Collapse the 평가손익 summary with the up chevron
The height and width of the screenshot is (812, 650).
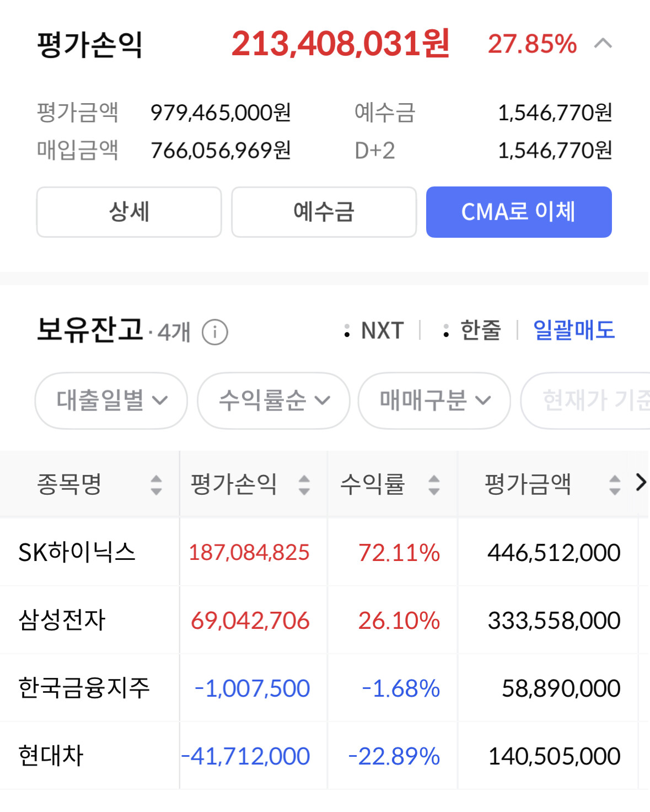pos(603,44)
